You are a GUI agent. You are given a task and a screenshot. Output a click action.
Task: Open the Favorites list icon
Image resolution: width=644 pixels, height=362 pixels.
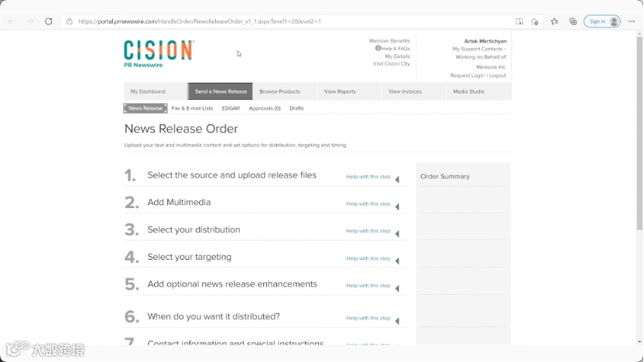(x=554, y=22)
